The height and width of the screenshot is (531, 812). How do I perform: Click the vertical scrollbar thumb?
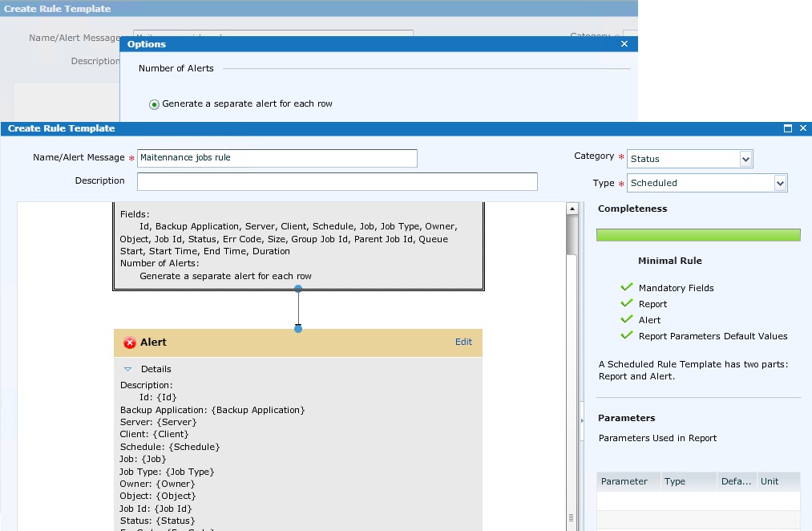pyautogui.click(x=571, y=233)
